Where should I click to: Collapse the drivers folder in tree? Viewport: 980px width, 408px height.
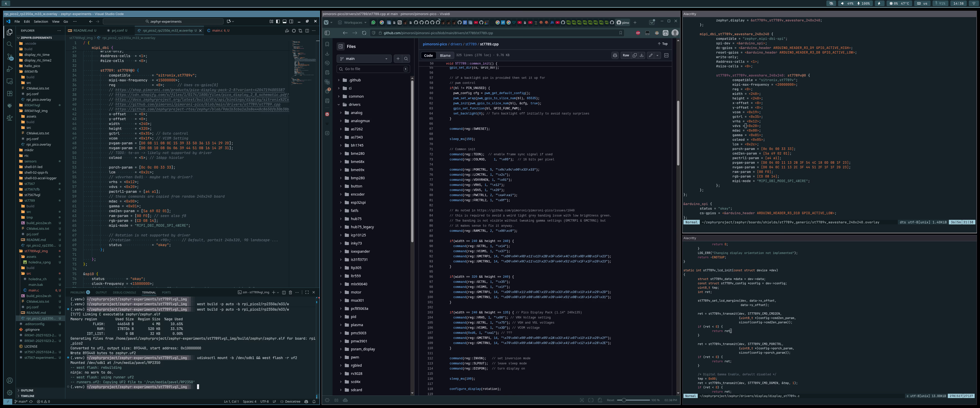click(339, 105)
